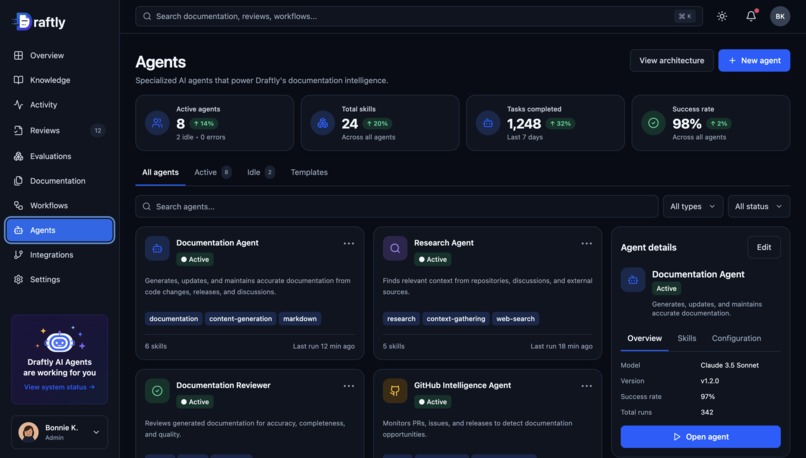806x458 pixels.
Task: Click the Draftly logo
Action: pyautogui.click(x=39, y=22)
